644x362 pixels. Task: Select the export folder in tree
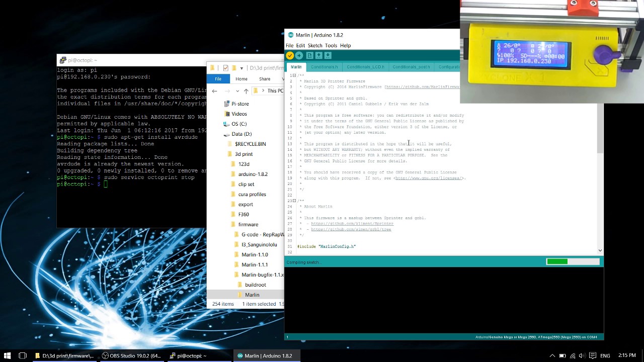click(x=246, y=204)
